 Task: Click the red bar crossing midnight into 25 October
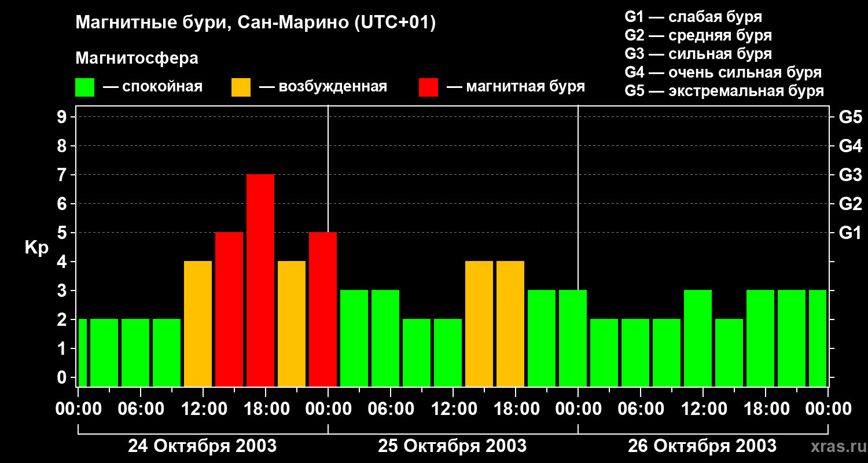tap(323, 309)
